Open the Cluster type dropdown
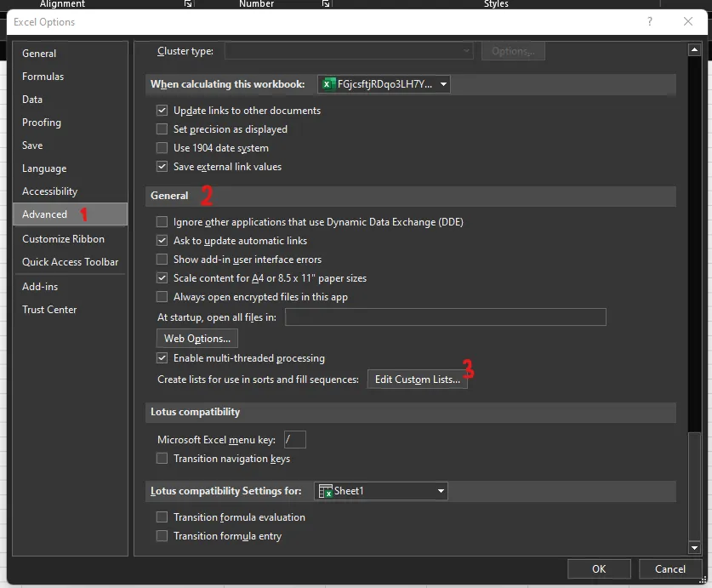The width and height of the screenshot is (712, 588). [349, 51]
